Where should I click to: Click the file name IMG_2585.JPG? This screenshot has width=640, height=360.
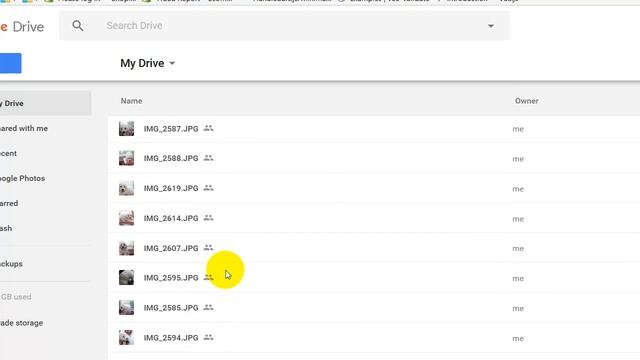[171, 308]
